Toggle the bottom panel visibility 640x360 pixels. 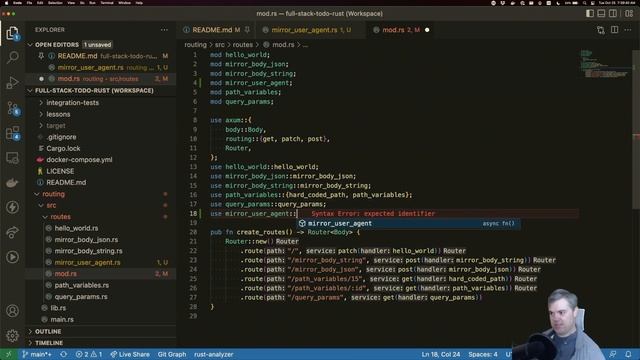click(601, 13)
